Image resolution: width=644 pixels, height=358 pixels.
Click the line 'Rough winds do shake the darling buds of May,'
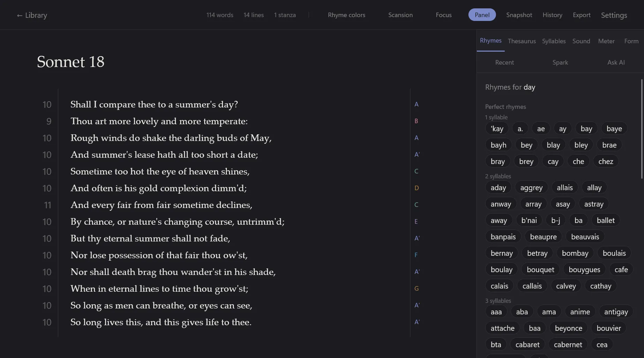tap(171, 138)
